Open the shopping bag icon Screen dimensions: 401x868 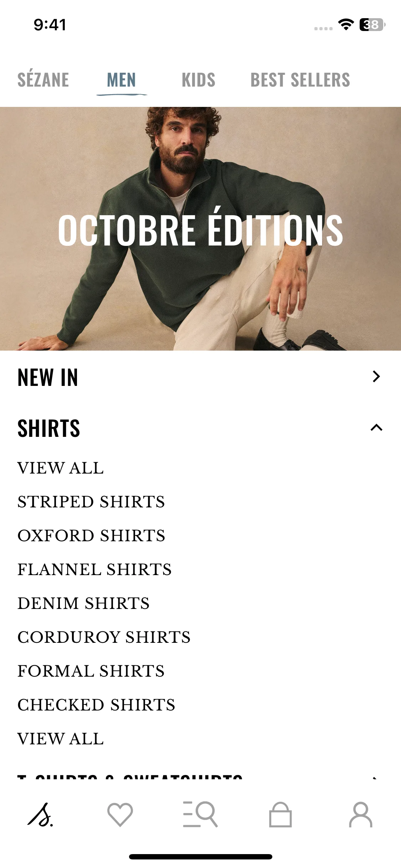point(281,815)
